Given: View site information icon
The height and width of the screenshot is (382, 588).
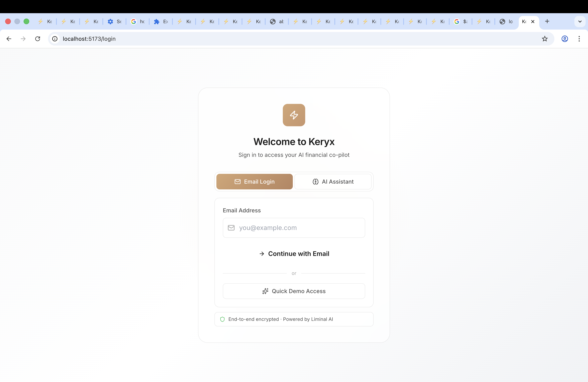Looking at the screenshot, I should (x=55, y=39).
